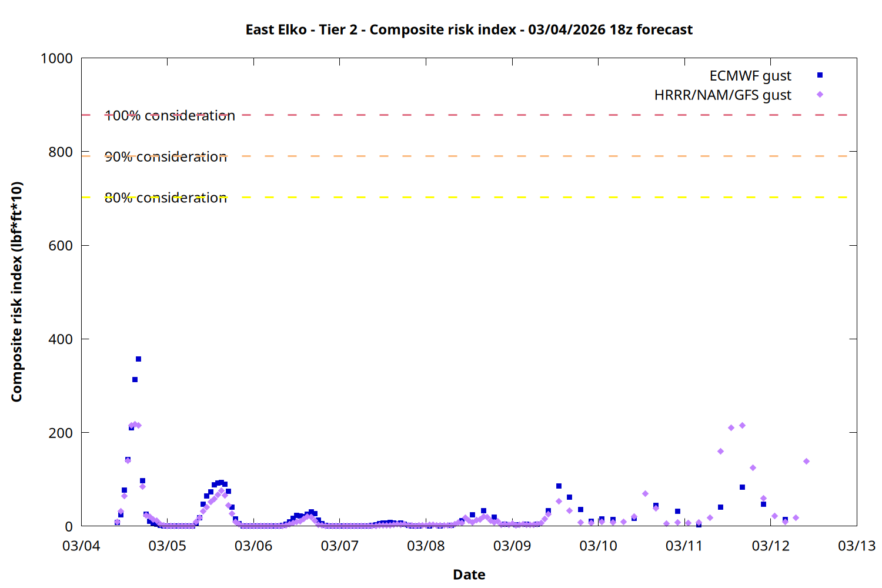
Task: Select the rightmost purple HRRR/NAM/GFS data point
Action: pyautogui.click(x=806, y=462)
